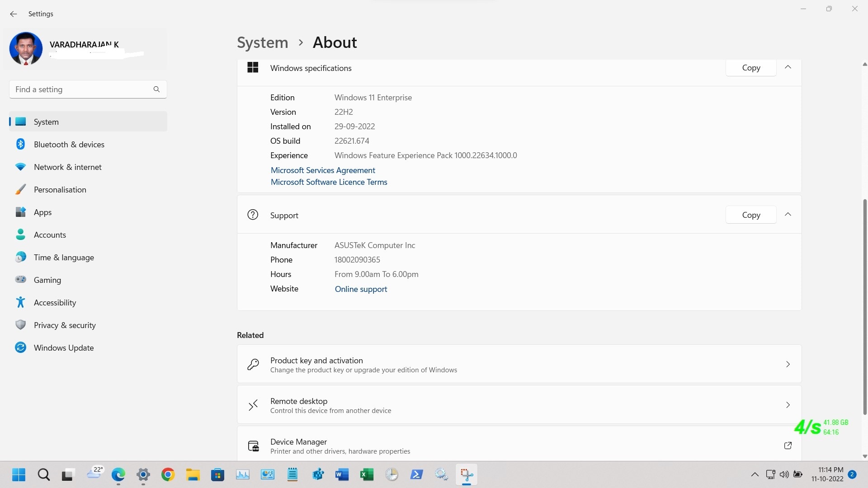Image resolution: width=868 pixels, height=488 pixels.
Task: Open Bluetooth & devices settings
Action: pos(69,144)
